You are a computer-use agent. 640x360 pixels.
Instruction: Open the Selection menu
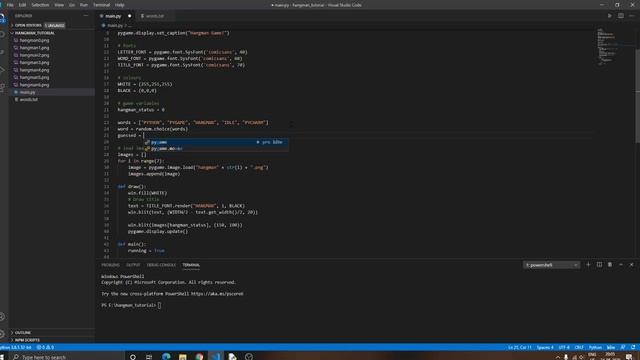pos(40,5)
